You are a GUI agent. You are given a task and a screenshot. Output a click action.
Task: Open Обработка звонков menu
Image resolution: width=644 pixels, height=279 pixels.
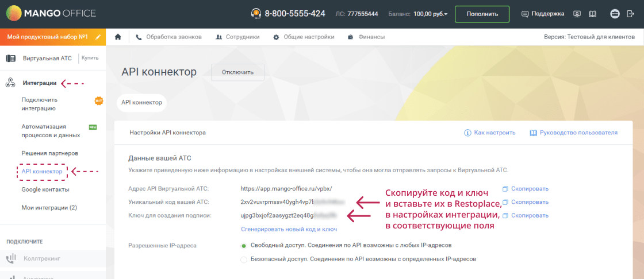[x=169, y=37]
